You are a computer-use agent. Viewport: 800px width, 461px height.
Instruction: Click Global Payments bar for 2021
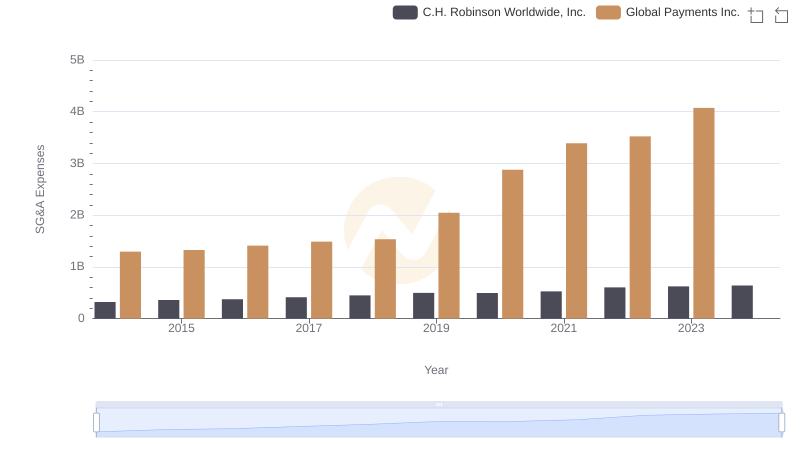click(x=577, y=230)
